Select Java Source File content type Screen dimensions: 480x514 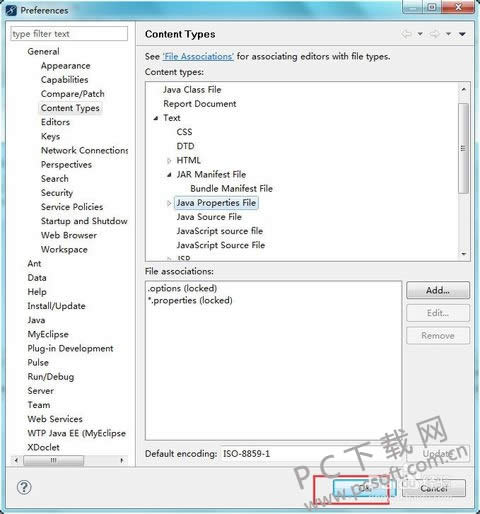[209, 217]
